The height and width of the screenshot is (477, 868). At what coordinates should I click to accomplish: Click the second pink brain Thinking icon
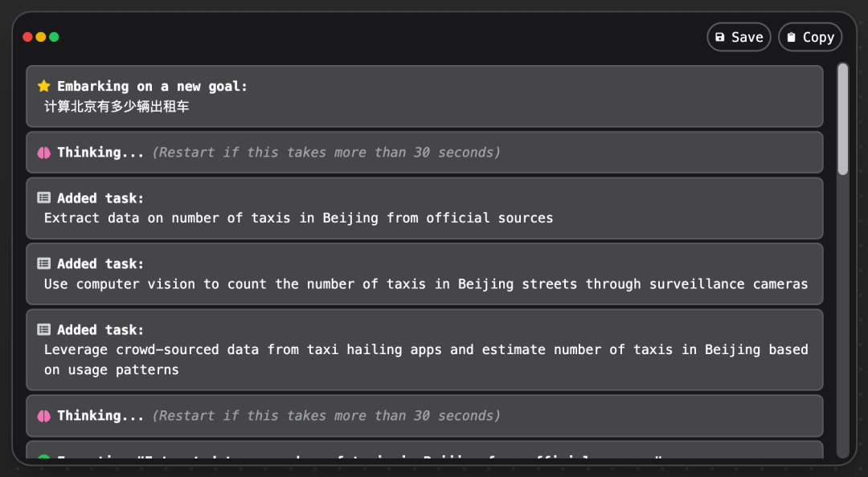(43, 416)
